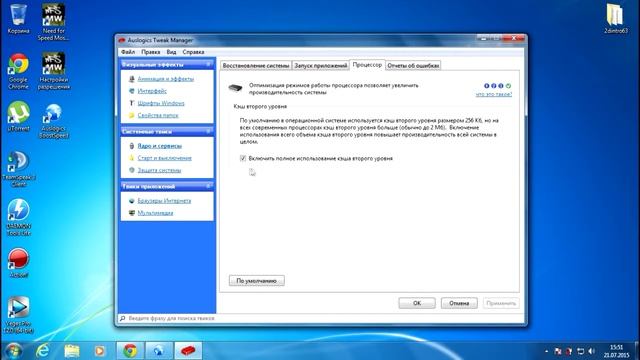Viewport: 640px width, 360px height.
Task: Open the Шрифты Windows sidebar link
Action: [x=161, y=103]
